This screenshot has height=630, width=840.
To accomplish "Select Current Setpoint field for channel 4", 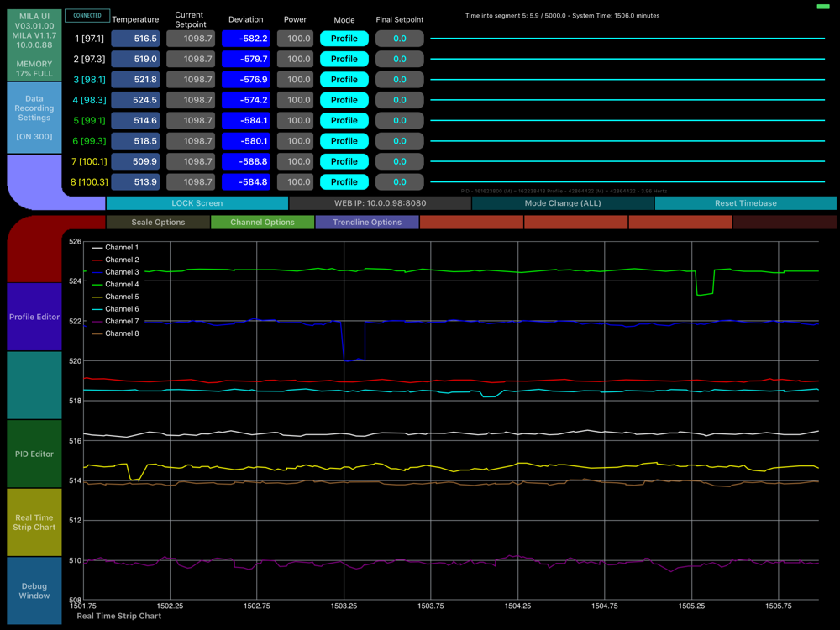I will 191,100.
